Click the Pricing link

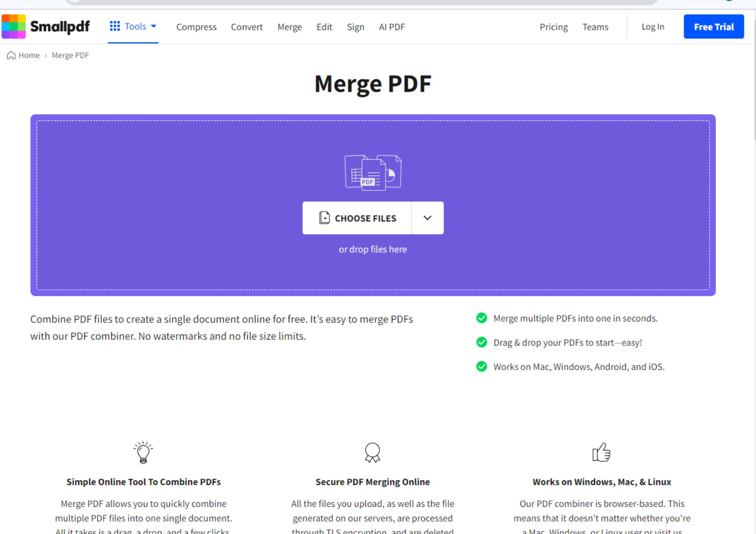click(553, 26)
